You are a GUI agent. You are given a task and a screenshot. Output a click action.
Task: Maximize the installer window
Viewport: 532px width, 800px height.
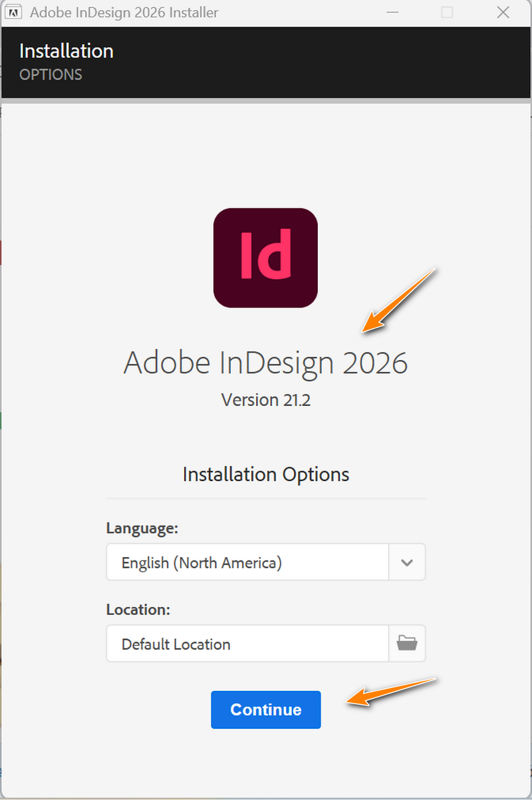447,12
